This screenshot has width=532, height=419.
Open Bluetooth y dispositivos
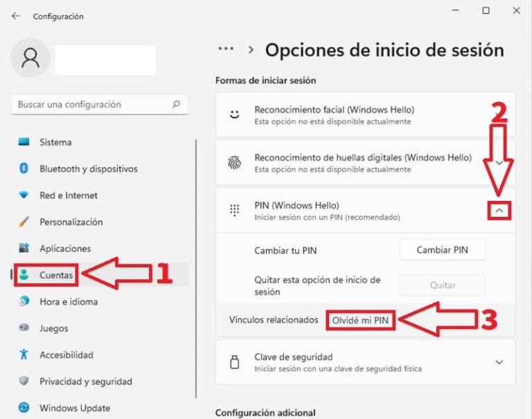click(x=89, y=168)
